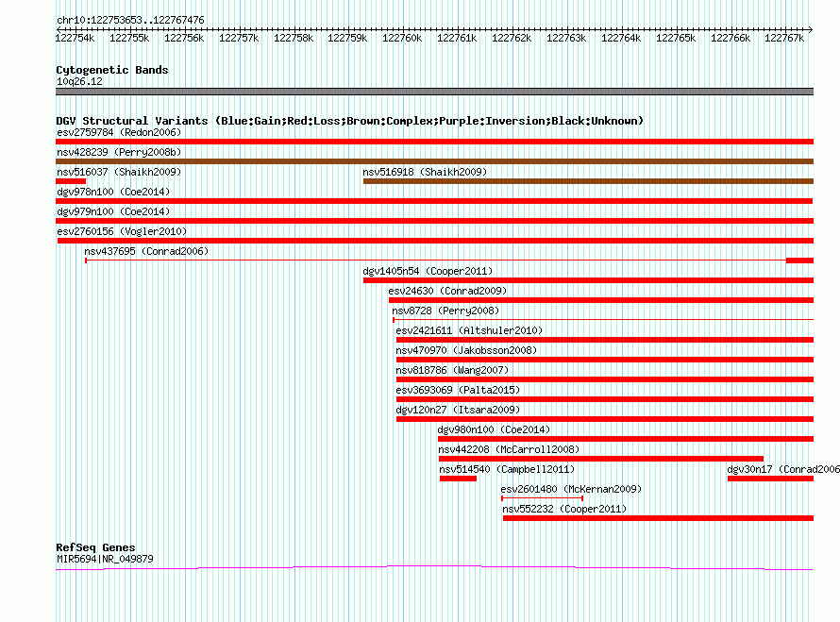Select the gray cytogenetic band bar
The image size is (840, 622).
[434, 92]
